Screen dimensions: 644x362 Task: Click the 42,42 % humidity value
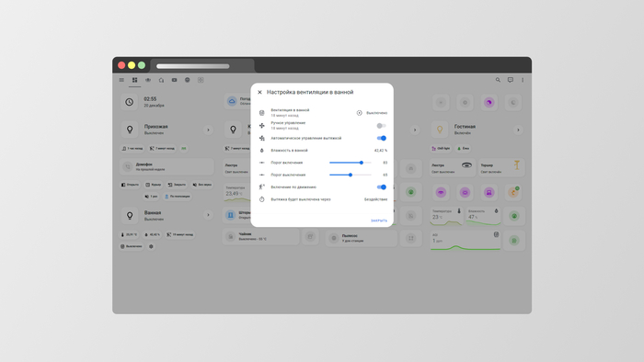[381, 151]
